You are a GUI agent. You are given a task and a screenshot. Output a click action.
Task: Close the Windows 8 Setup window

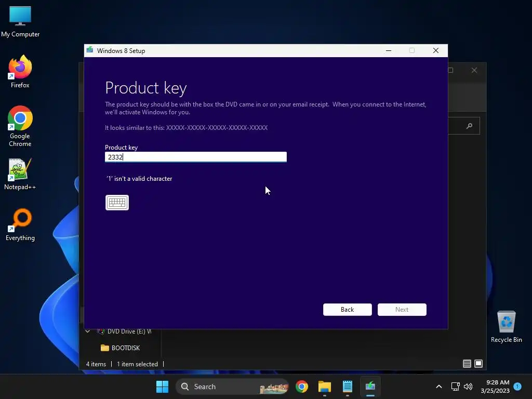pyautogui.click(x=436, y=50)
